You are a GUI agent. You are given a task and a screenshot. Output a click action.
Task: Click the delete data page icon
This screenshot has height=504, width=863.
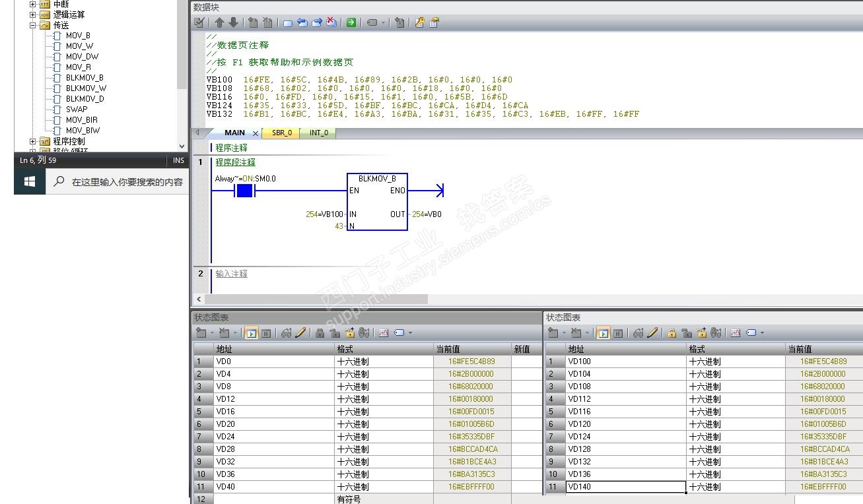pyautogui.click(x=267, y=22)
